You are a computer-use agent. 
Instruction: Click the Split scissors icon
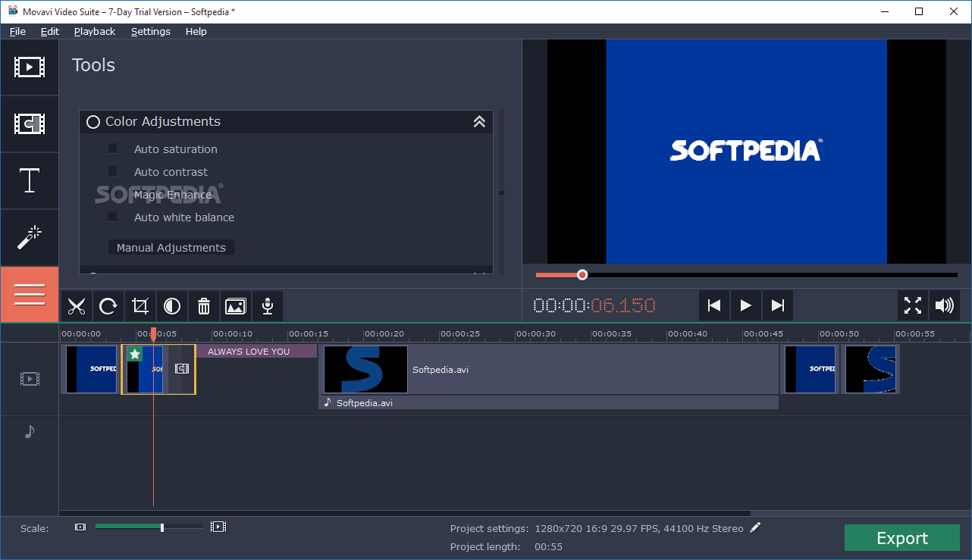76,306
